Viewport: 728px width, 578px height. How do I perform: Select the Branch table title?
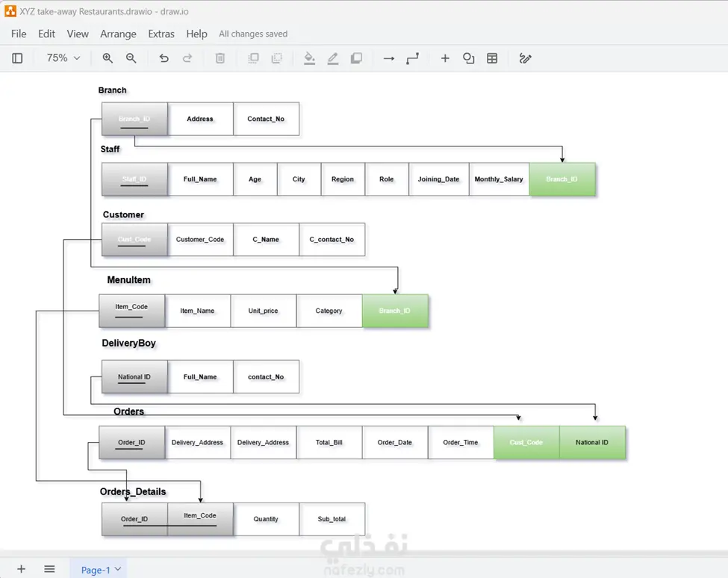[112, 90]
